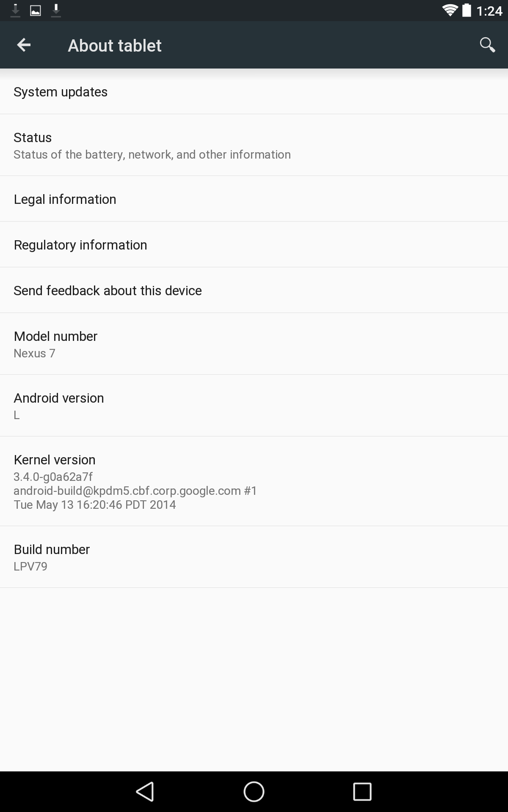Tap the image notification icon in status bar
This screenshot has height=812, width=508.
36,11
